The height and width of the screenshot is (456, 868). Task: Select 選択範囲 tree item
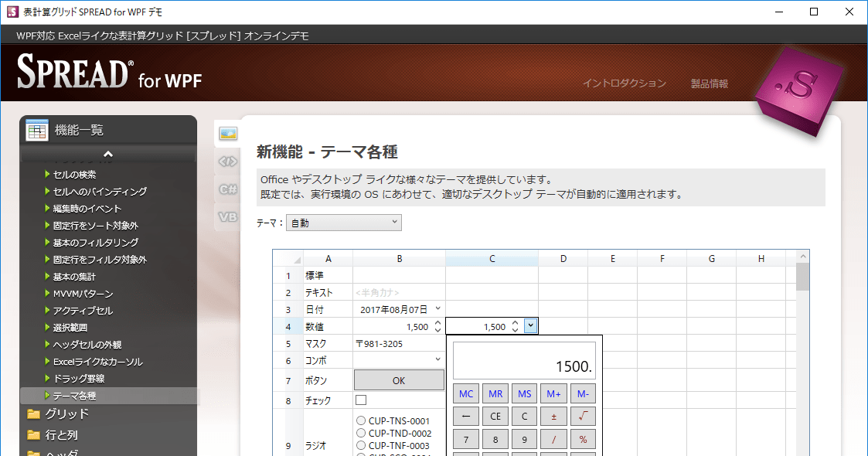coord(70,328)
